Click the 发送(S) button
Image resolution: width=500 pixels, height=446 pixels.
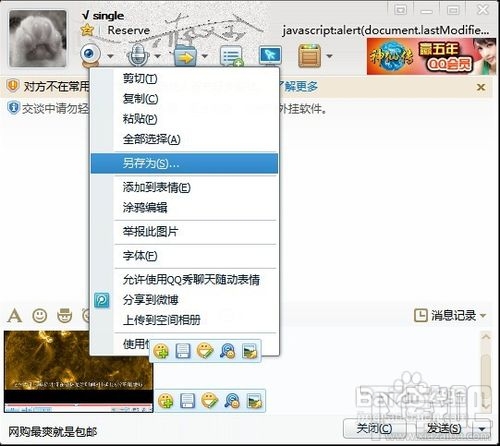coord(443,429)
